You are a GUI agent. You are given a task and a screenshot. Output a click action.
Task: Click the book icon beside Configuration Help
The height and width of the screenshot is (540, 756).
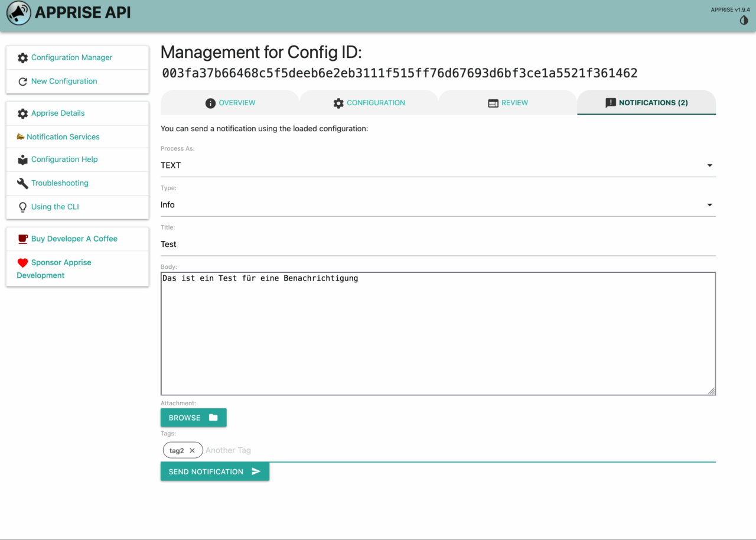[22, 160]
